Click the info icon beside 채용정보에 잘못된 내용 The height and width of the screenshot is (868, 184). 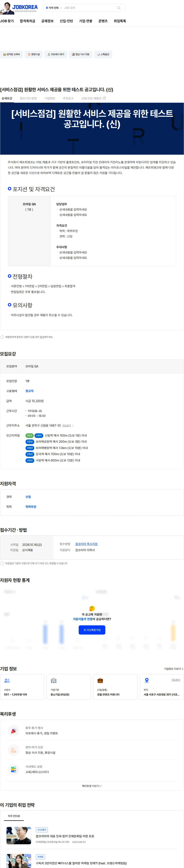tap(2, 337)
